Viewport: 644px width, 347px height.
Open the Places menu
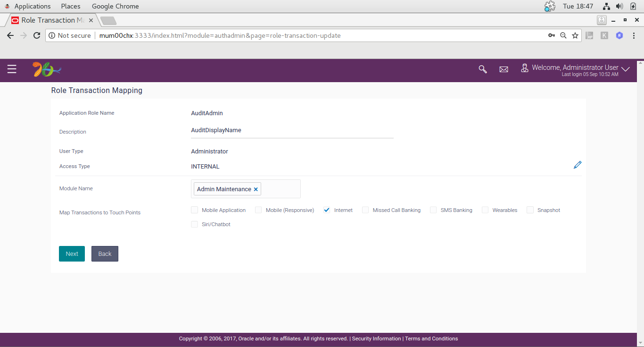[x=71, y=6]
